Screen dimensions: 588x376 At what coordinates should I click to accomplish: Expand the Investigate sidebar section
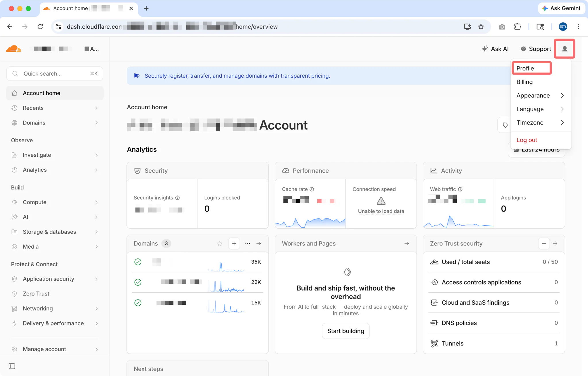55,155
